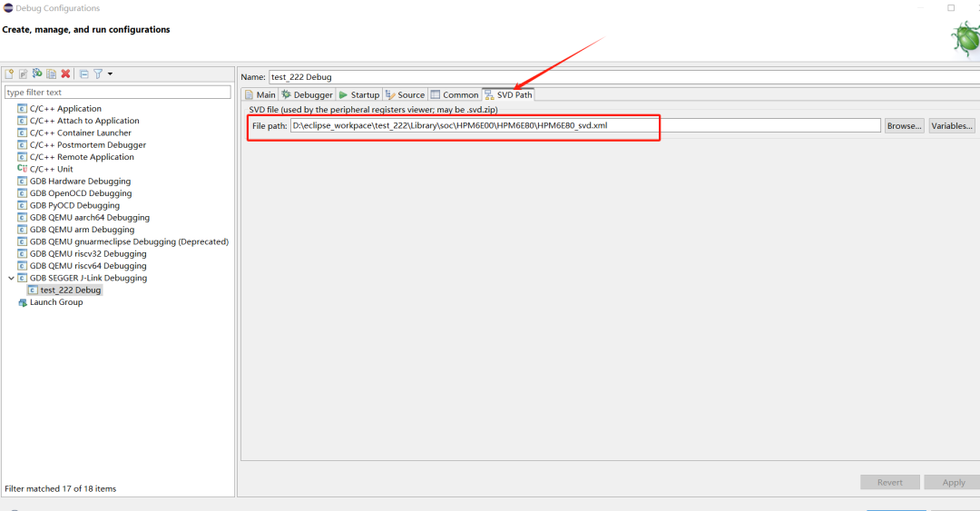Select GDB QEMU aarch64 Debugging
Viewport: 980px width, 511px height.
(89, 217)
